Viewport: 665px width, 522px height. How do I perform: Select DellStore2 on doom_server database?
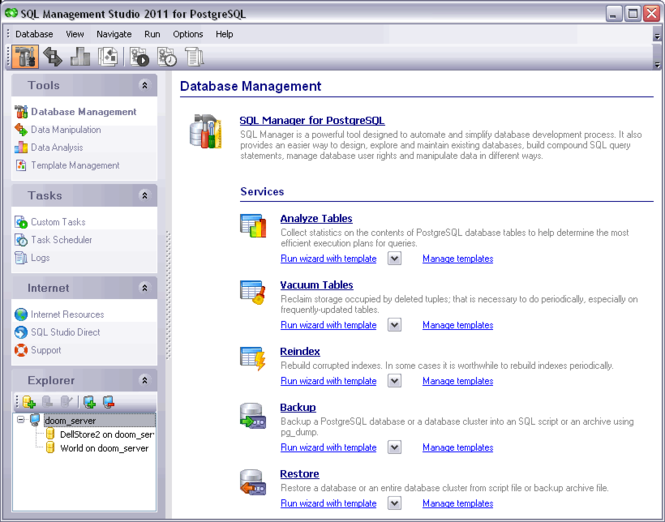107,434
